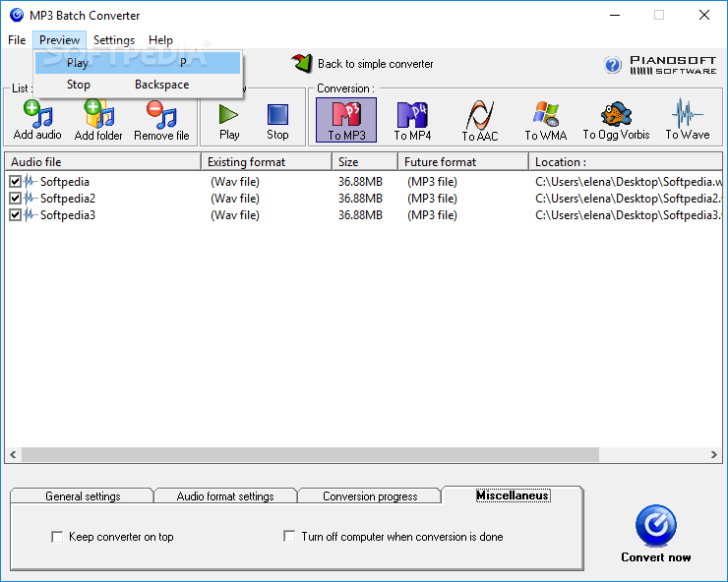Sort by Existing format column header

[267, 162]
